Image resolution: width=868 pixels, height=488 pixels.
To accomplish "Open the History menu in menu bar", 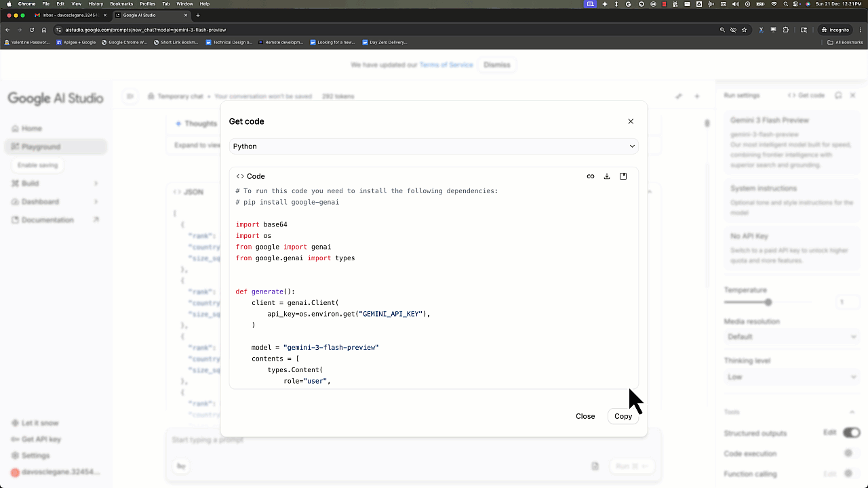I will (x=96, y=4).
